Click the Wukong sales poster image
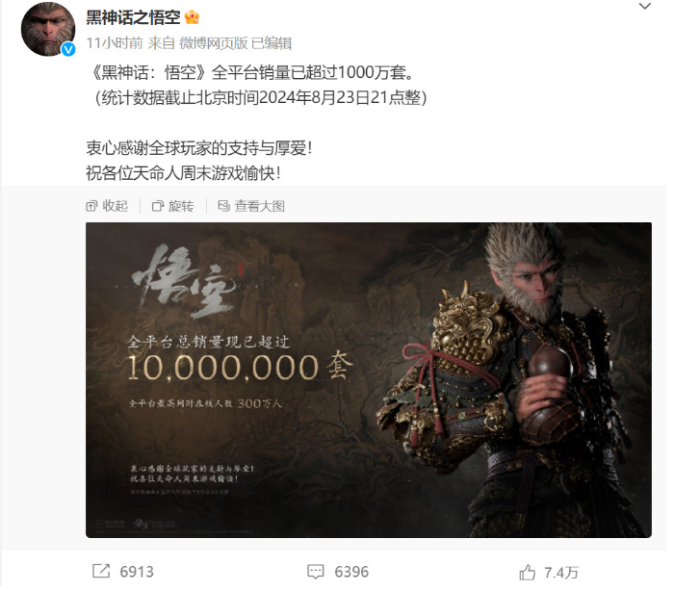Image resolution: width=700 pixels, height=591 pixels. point(369,380)
